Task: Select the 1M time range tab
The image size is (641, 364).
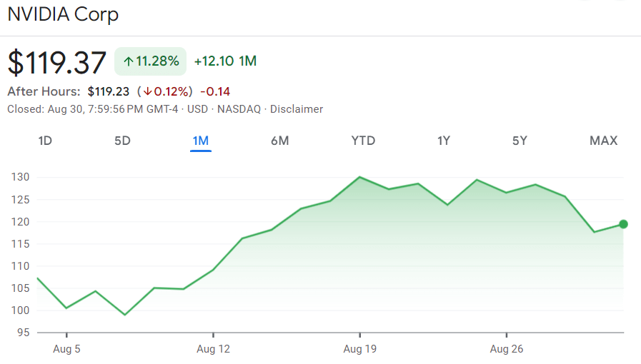Action: coord(201,141)
